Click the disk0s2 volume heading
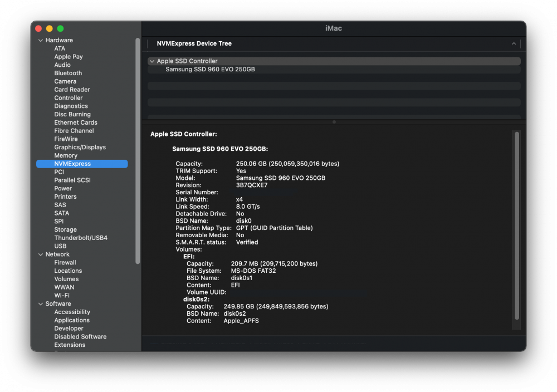 [x=196, y=300]
